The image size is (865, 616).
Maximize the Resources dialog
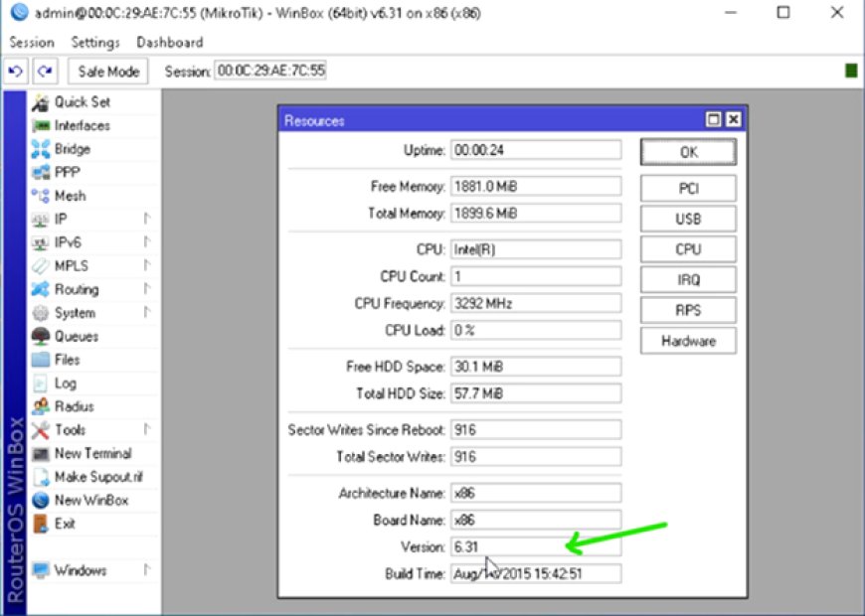tap(713, 119)
